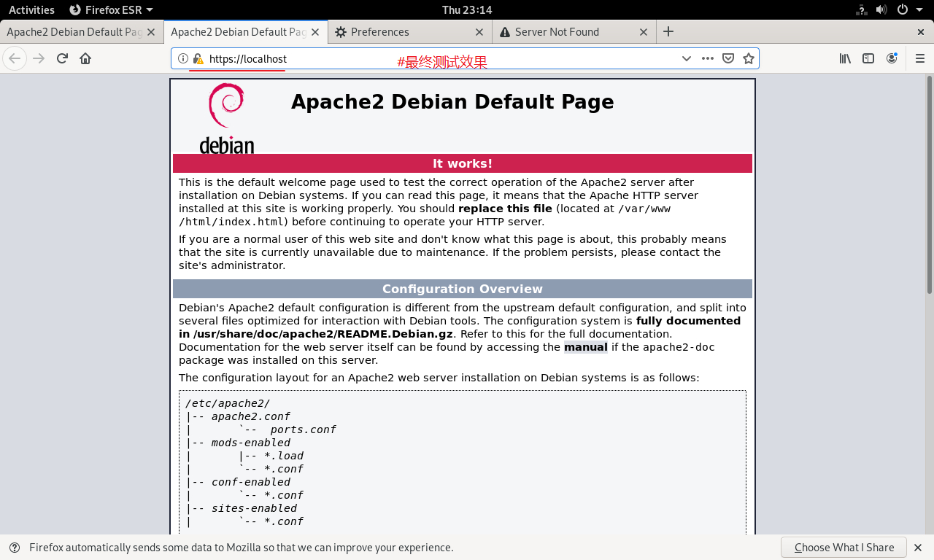Click the bold replace this file text
Viewport: 934px width, 560px height.
coord(505,209)
